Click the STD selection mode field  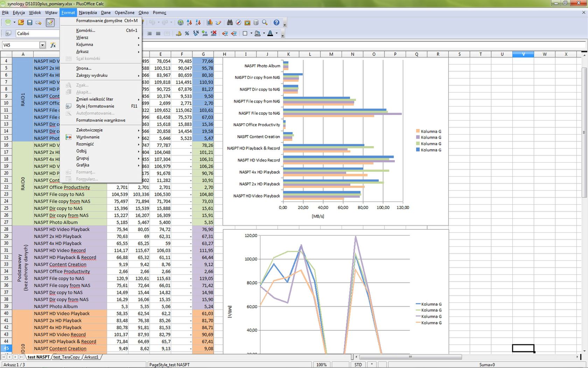point(358,364)
